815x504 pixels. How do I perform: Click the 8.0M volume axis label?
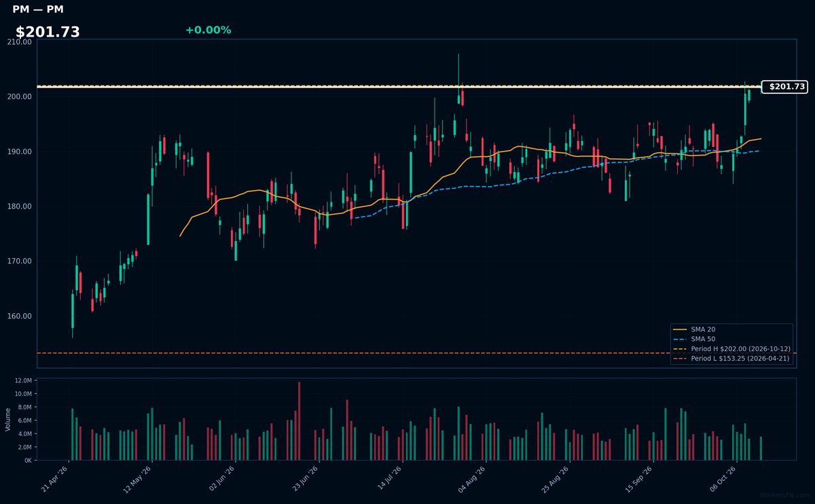[24, 407]
